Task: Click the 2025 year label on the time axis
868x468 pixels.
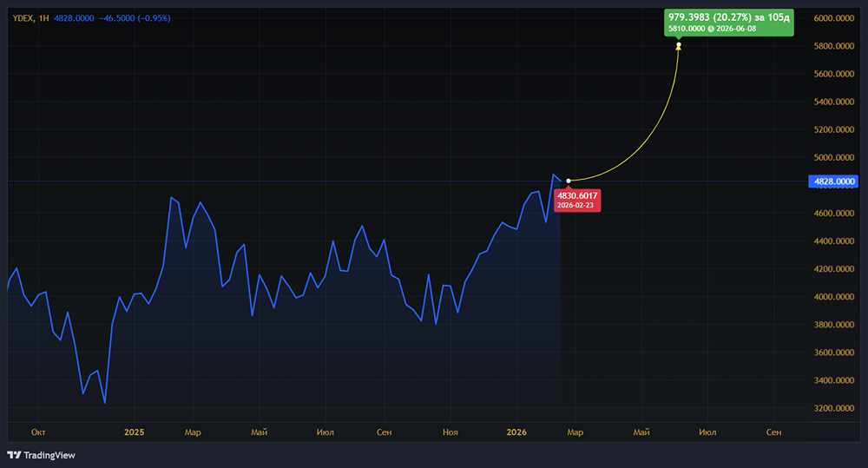Action: click(x=134, y=432)
